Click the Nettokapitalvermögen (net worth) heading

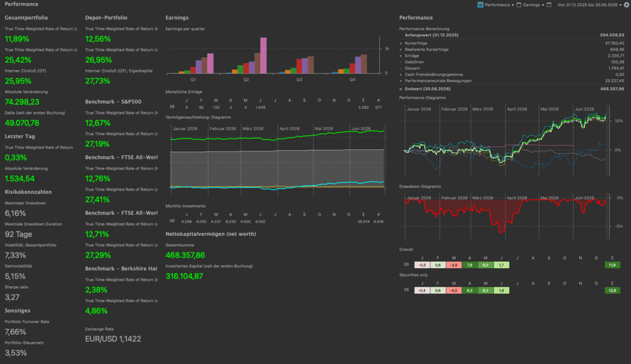click(x=211, y=234)
